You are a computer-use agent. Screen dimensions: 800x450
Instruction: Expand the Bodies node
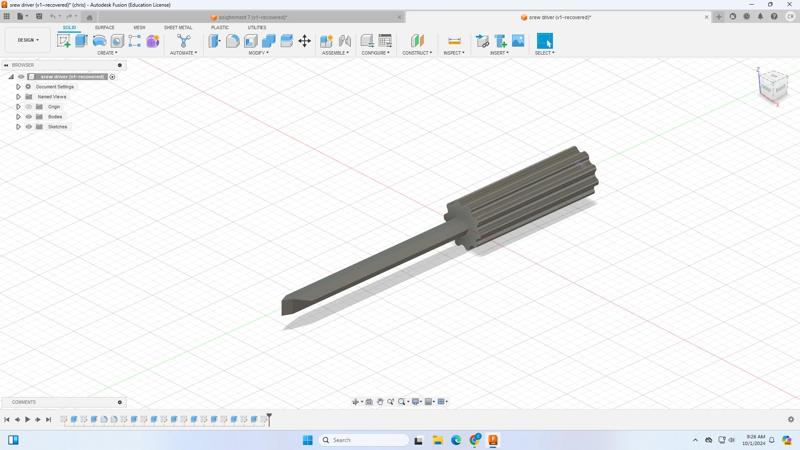[18, 117]
